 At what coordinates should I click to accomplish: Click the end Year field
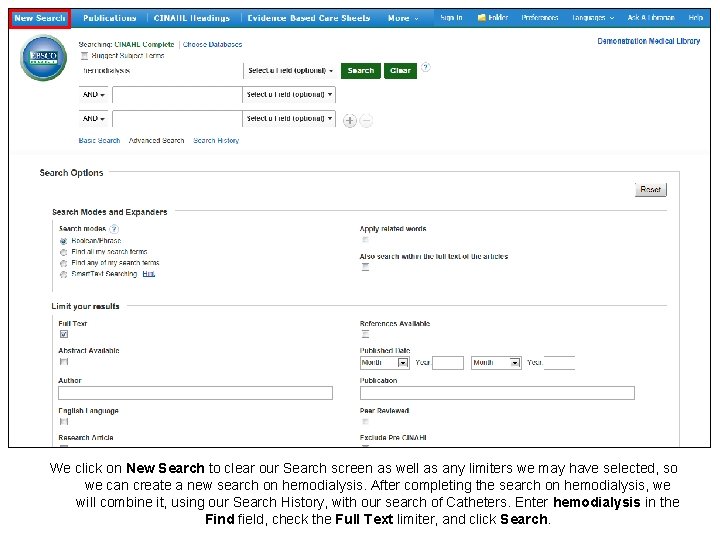pyautogui.click(x=559, y=363)
